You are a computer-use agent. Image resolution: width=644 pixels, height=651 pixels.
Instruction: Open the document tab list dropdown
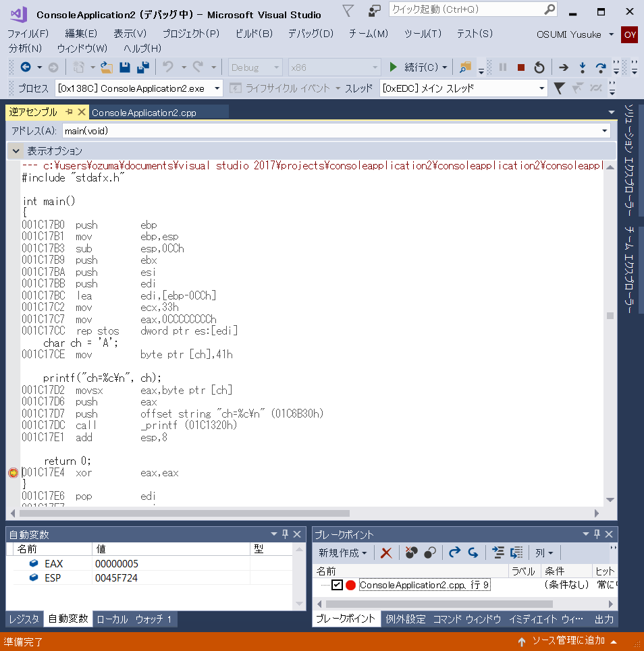611,112
